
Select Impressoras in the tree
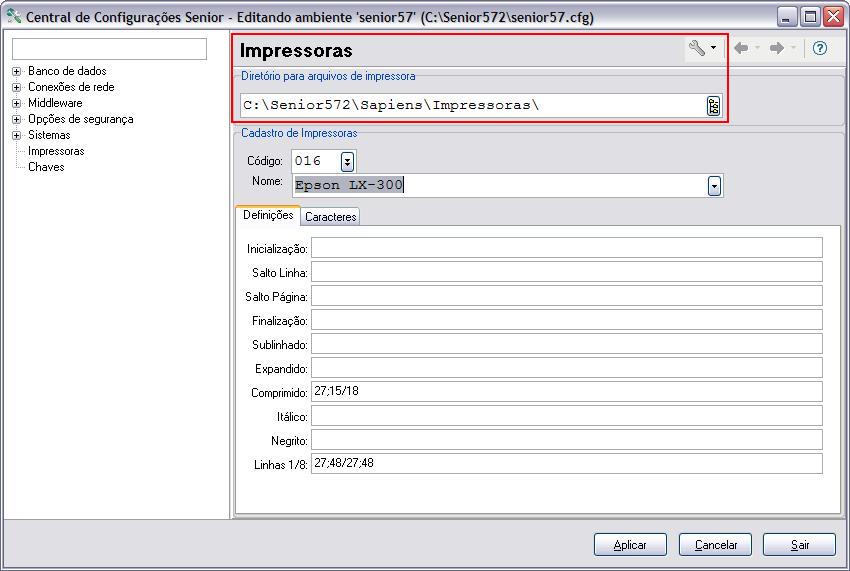(56, 151)
